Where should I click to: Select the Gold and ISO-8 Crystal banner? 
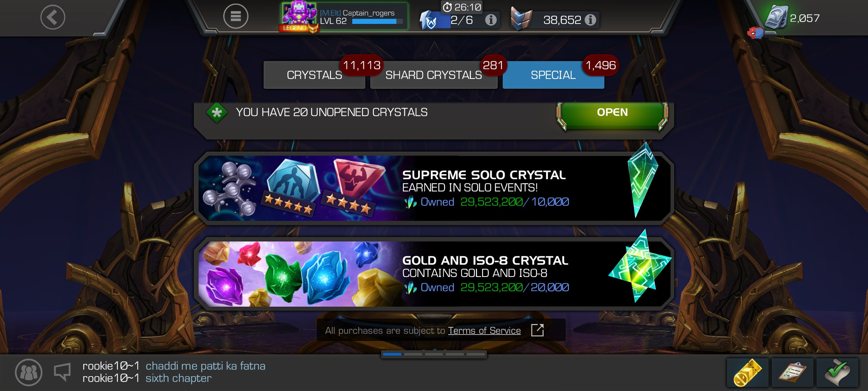tap(434, 274)
